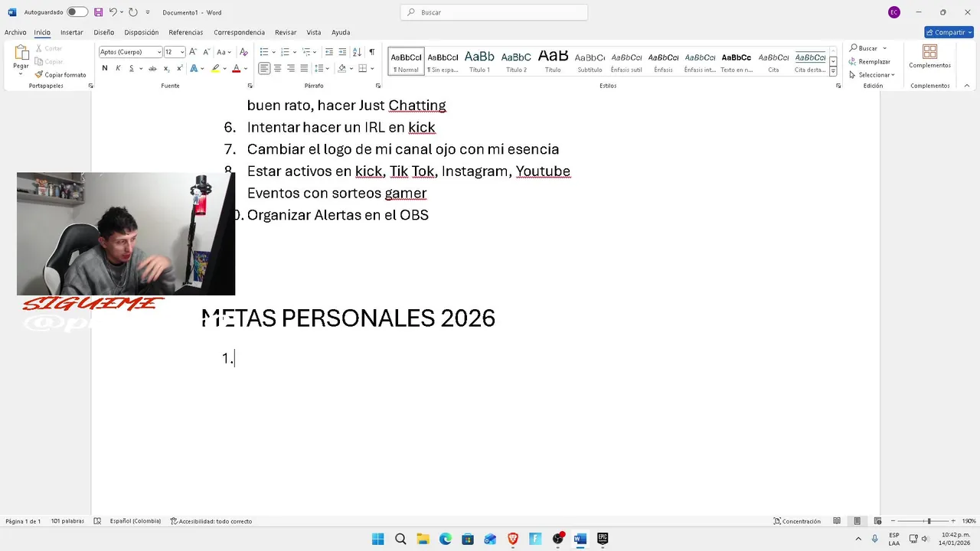This screenshot has width=980, height=551.
Task: Click the increase font size icon
Action: click(x=193, y=52)
